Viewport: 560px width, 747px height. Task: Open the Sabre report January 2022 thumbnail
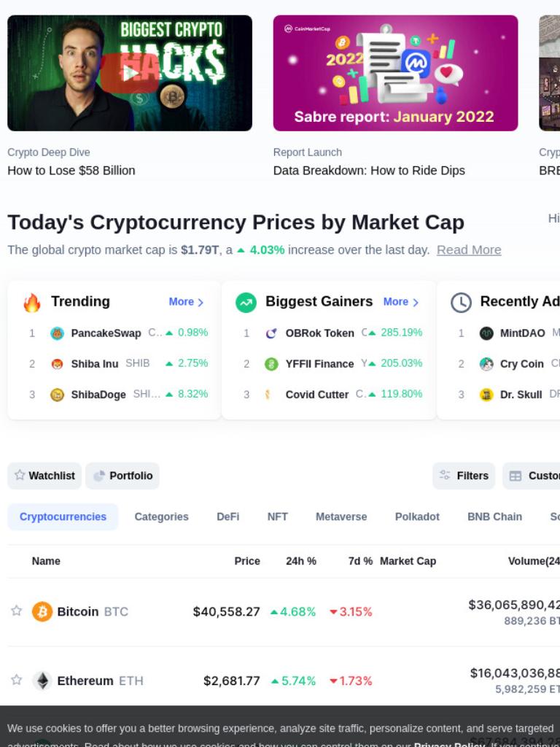click(x=395, y=73)
